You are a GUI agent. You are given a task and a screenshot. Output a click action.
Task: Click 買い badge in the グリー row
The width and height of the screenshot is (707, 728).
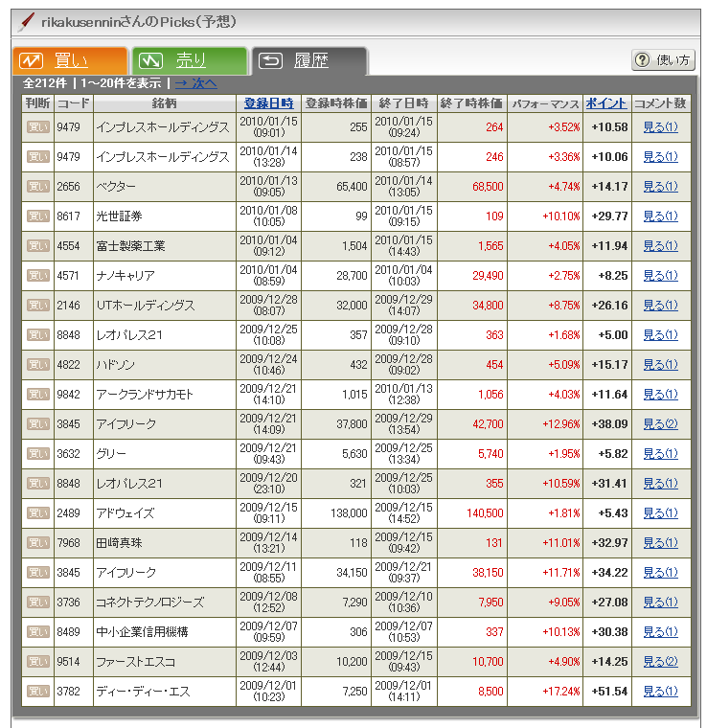pyautogui.click(x=38, y=454)
